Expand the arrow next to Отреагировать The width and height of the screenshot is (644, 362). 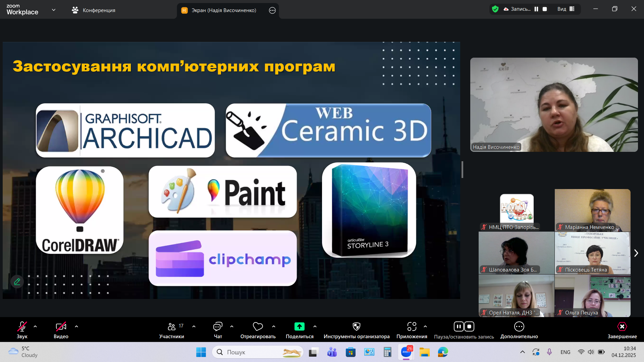[x=274, y=326]
